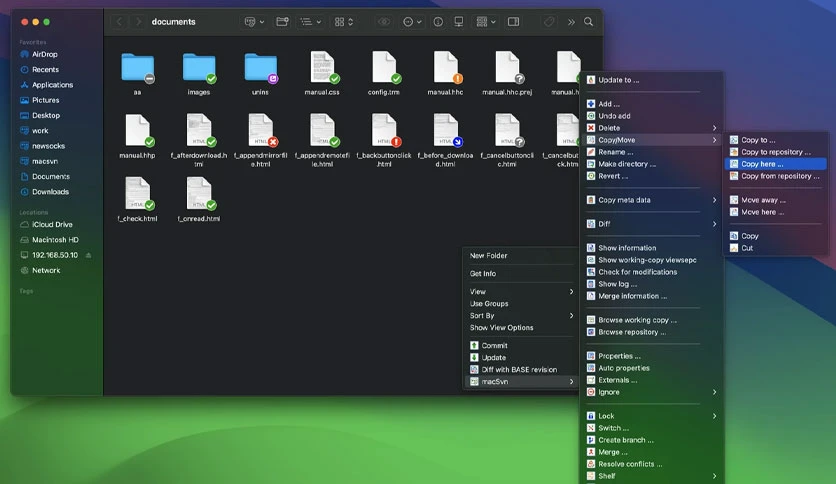
Task: Select the aa folder icon
Action: tap(138, 68)
